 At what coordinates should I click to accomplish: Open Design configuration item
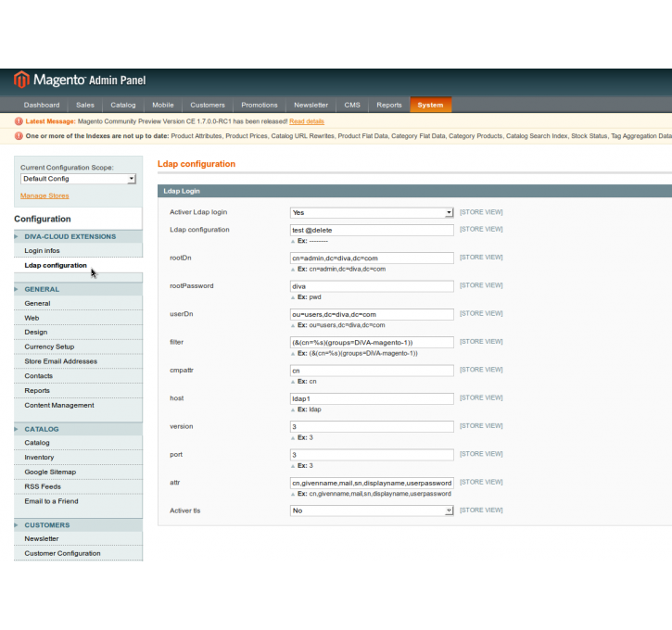[x=36, y=332]
